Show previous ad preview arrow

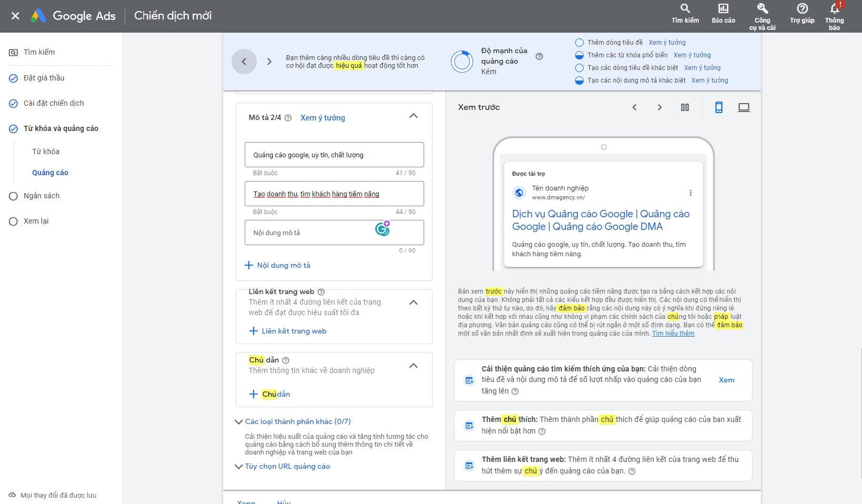[x=635, y=107]
